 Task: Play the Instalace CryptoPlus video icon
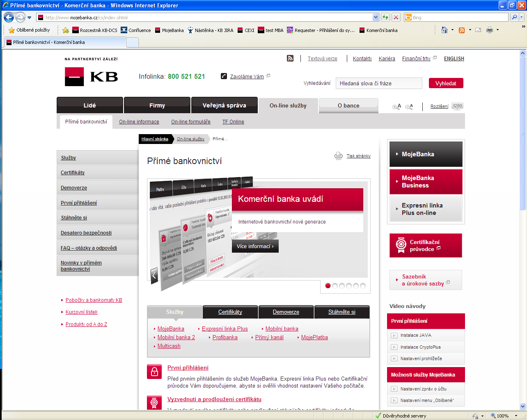(394, 347)
